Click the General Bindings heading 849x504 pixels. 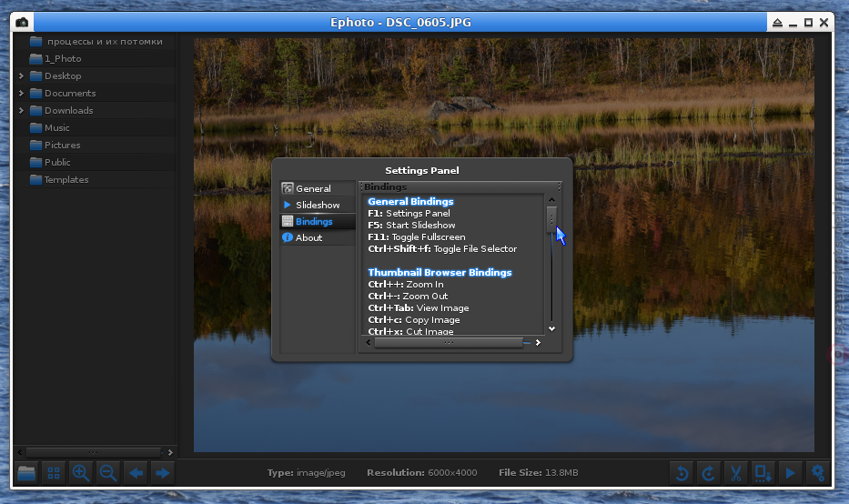click(x=410, y=201)
